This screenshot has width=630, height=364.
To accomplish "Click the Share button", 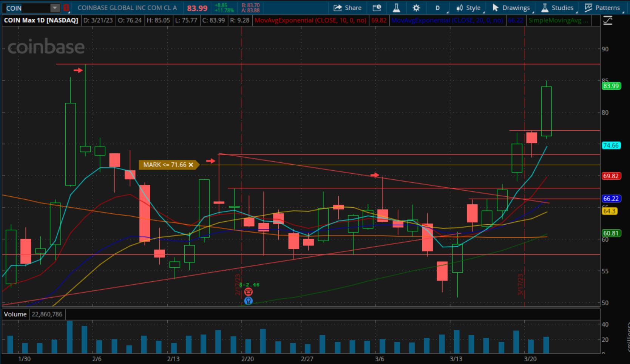I will [x=347, y=8].
